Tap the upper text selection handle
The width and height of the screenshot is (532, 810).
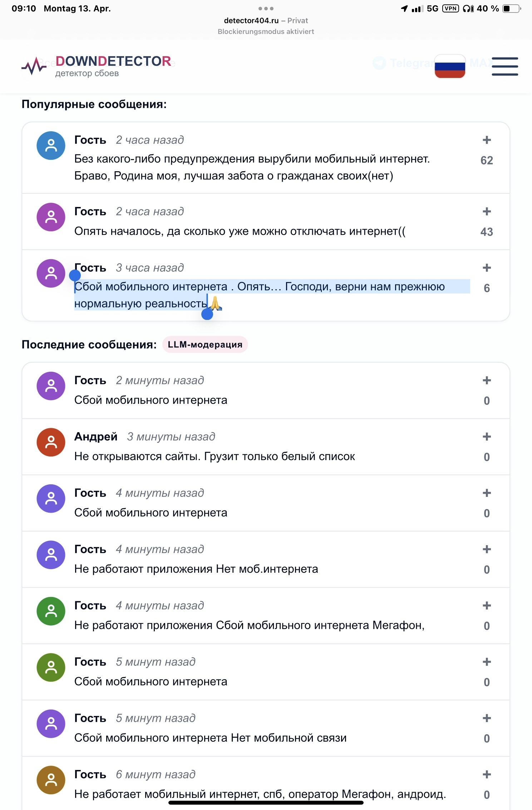[x=75, y=275]
